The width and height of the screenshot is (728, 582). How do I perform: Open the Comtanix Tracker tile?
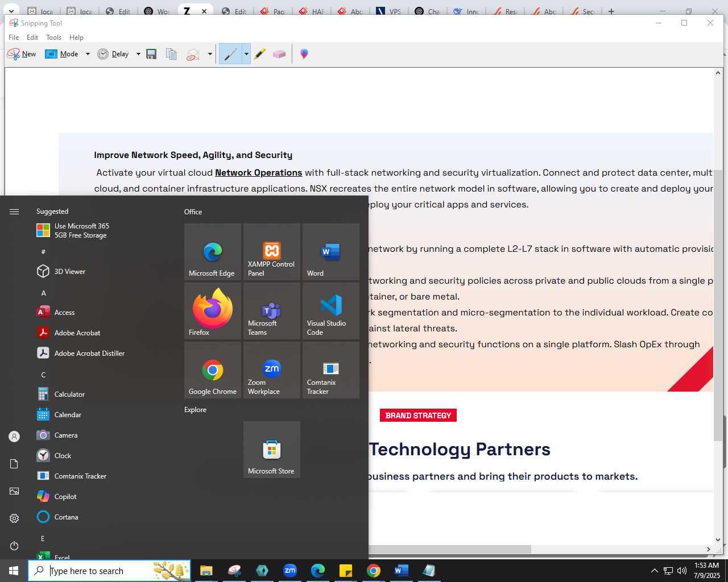coord(331,370)
